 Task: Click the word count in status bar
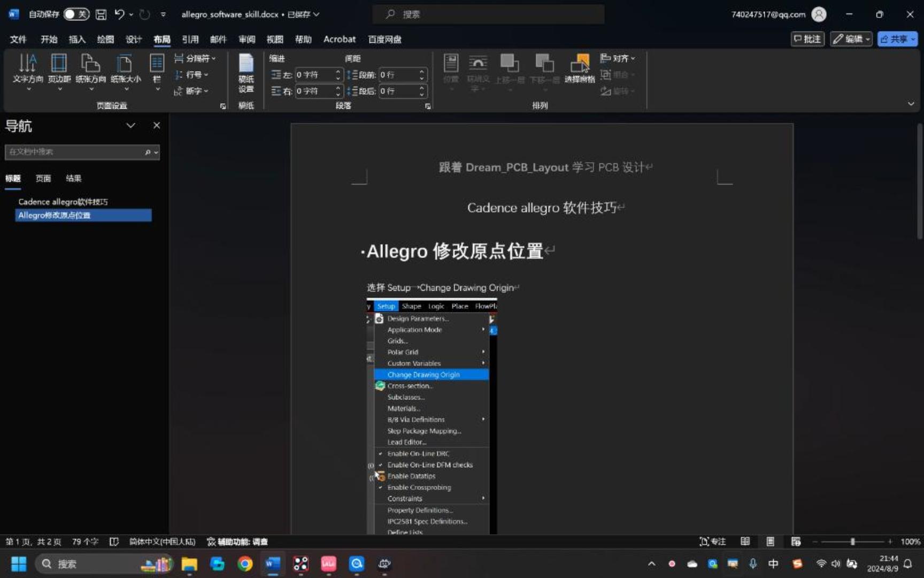[x=85, y=542]
